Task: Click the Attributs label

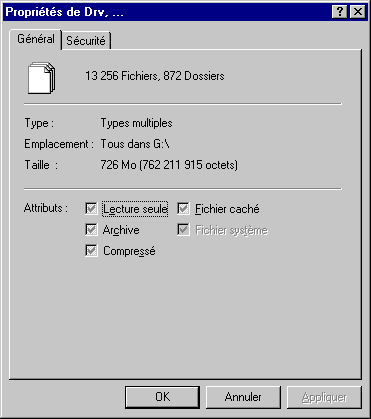Action: tap(46, 208)
